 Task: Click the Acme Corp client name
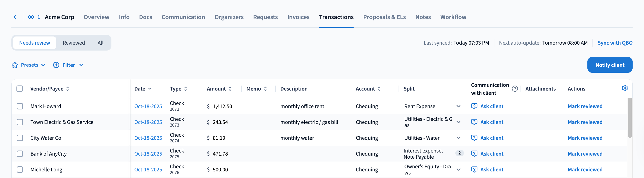coord(59,17)
